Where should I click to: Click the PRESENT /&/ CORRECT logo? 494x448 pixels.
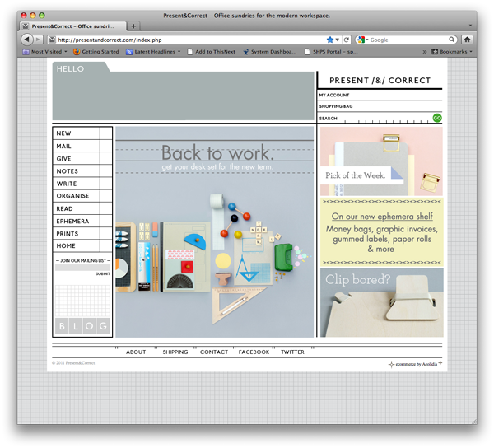pyautogui.click(x=380, y=81)
